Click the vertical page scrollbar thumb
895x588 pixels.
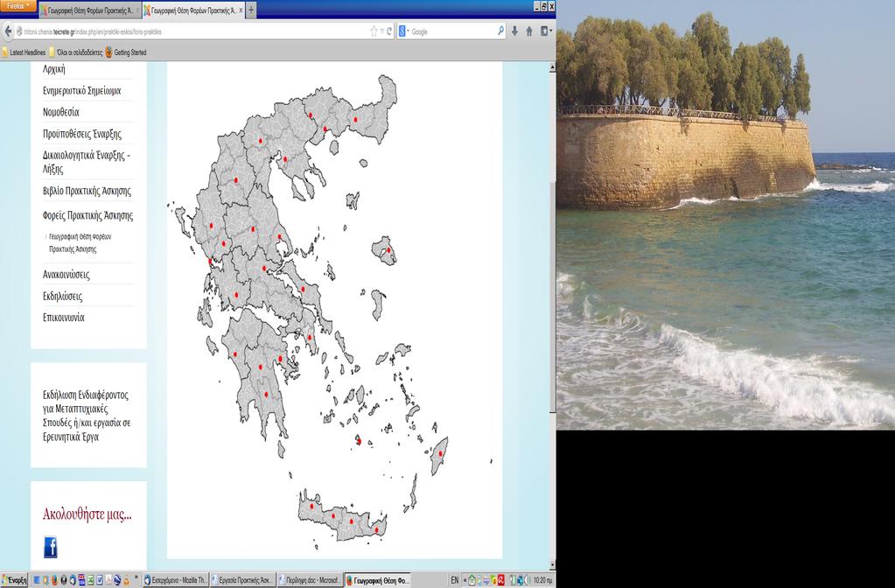point(552,297)
